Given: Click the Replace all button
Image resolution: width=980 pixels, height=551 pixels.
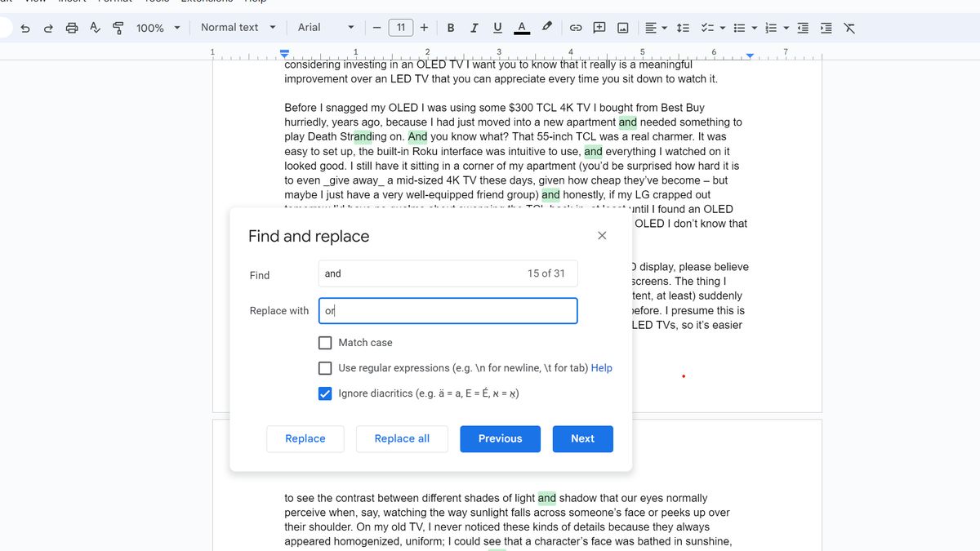Looking at the screenshot, I should (402, 438).
